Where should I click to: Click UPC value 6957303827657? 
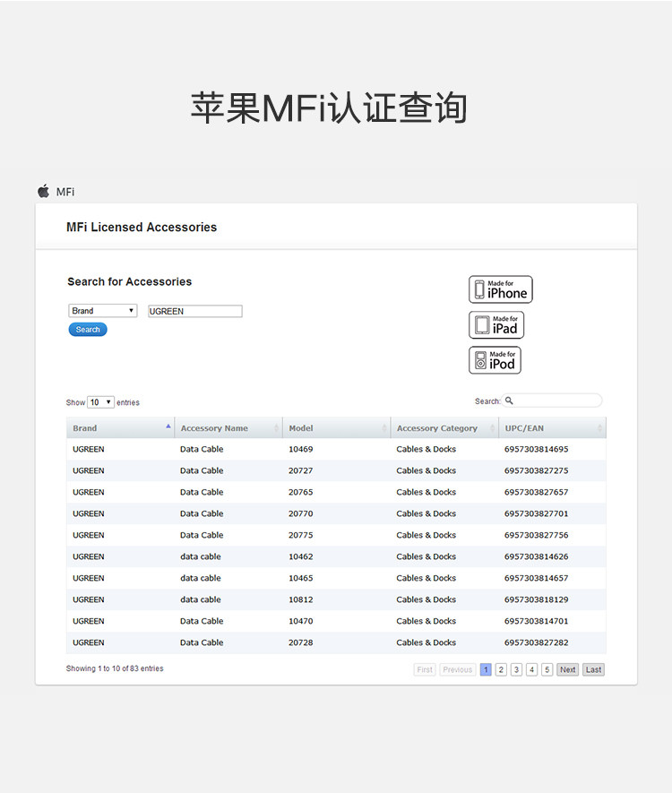[536, 492]
